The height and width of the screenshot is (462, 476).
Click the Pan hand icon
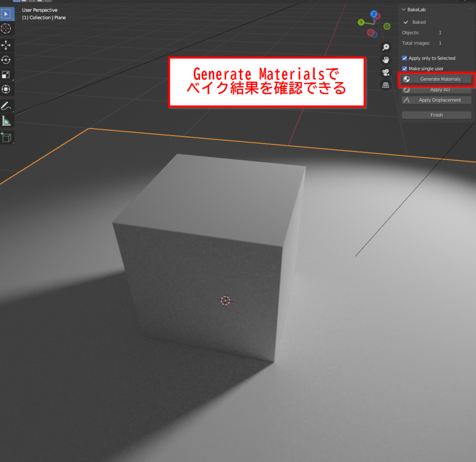click(386, 59)
